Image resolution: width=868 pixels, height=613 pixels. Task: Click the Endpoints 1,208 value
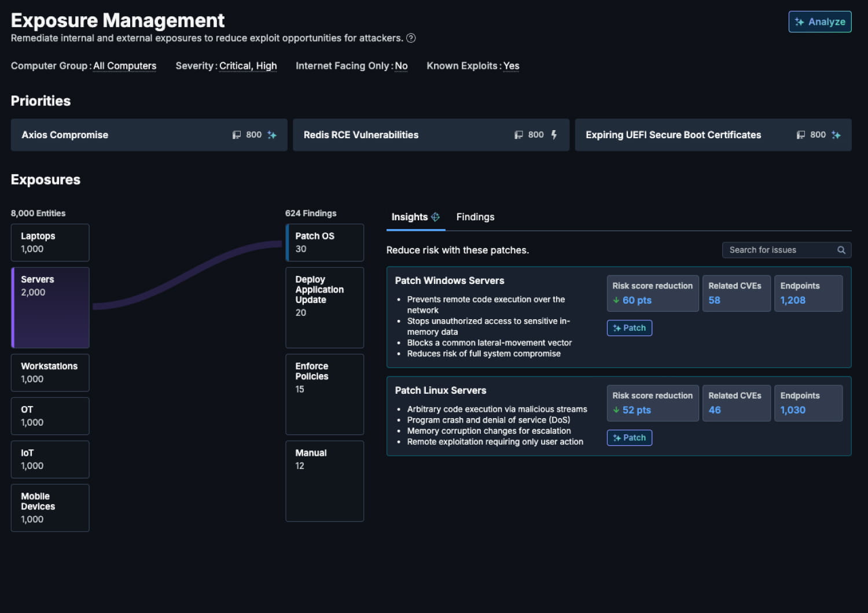coord(793,300)
